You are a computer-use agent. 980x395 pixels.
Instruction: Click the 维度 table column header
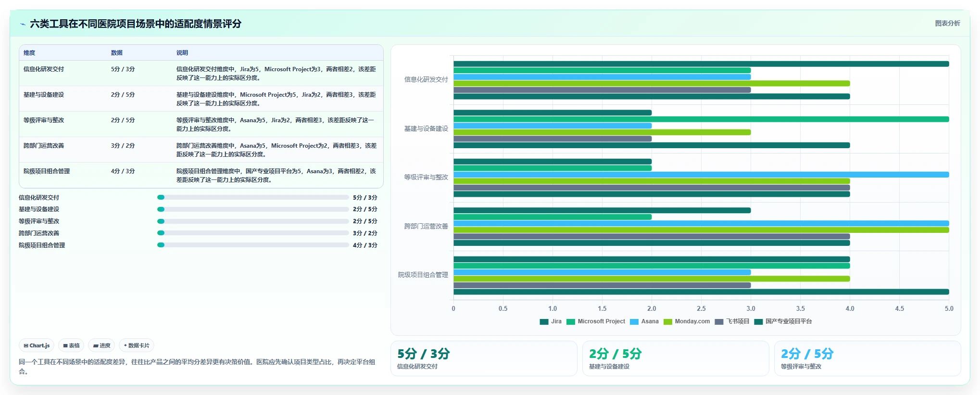pyautogui.click(x=29, y=53)
